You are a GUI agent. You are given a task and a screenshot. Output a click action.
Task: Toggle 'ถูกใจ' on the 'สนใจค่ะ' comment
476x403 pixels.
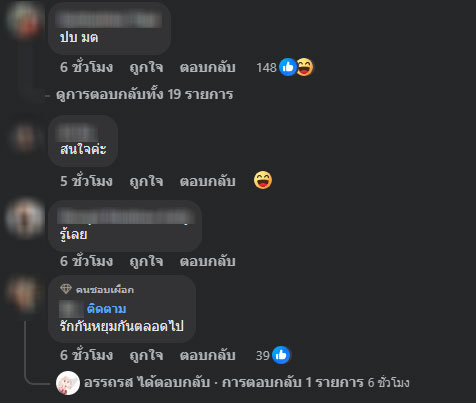click(x=146, y=181)
